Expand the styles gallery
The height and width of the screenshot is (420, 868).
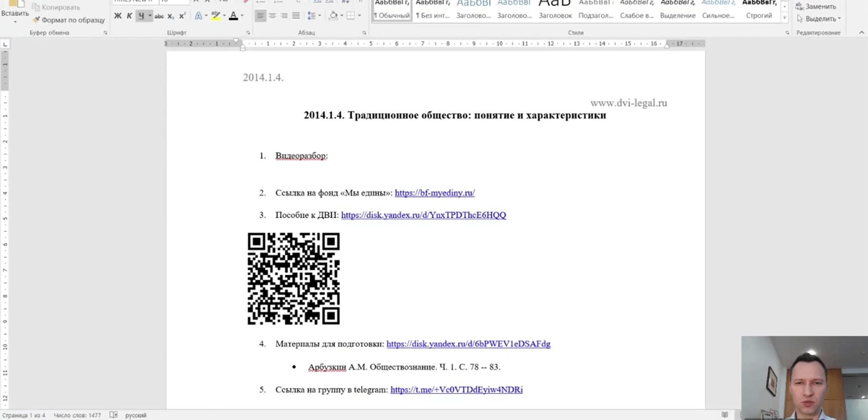coord(785,18)
